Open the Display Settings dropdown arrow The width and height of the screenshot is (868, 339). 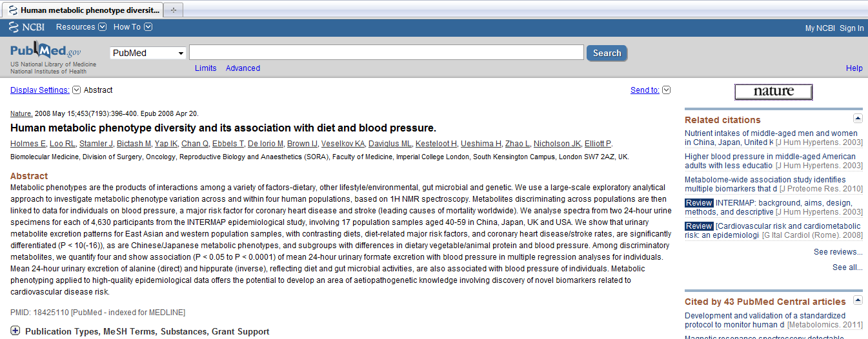coord(76,90)
